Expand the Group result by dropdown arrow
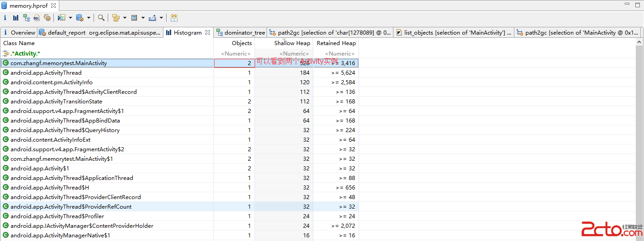This screenshot has width=644, height=241. click(x=125, y=18)
